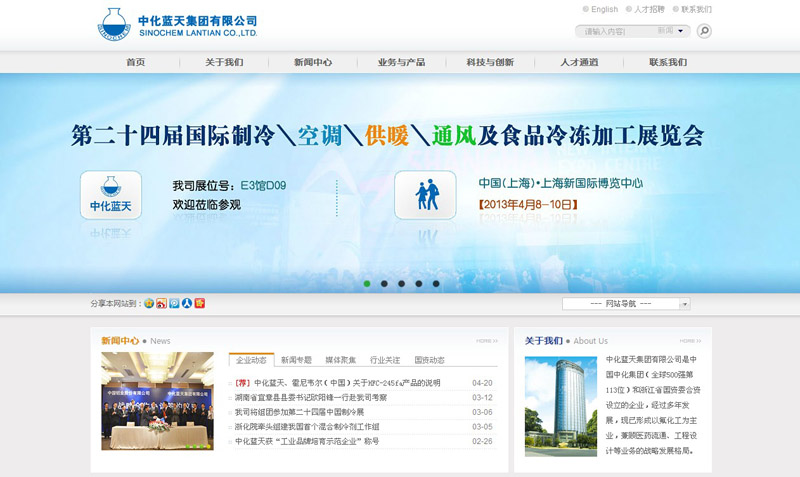Screen dimensions: 800x477
Task: Click the 02-26 news date
Action: click(482, 441)
